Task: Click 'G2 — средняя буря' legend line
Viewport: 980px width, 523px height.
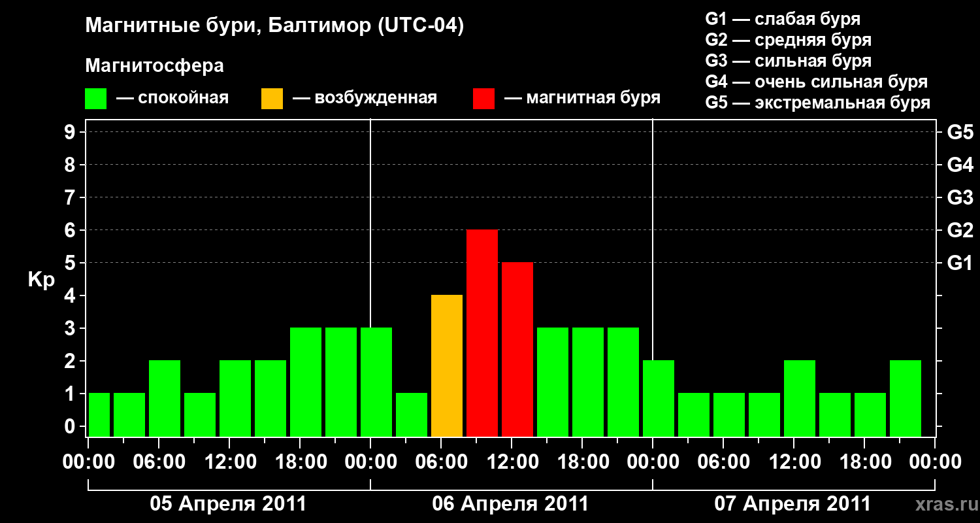Action: (x=789, y=40)
